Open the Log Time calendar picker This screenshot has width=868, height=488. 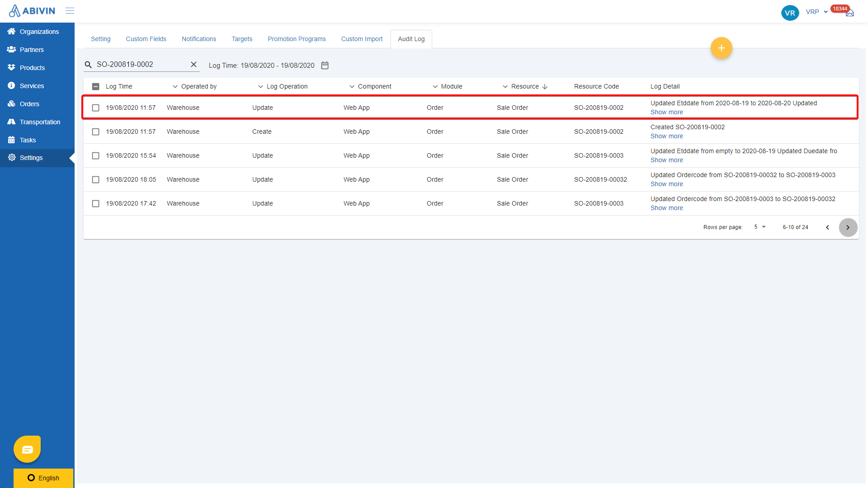coord(325,66)
